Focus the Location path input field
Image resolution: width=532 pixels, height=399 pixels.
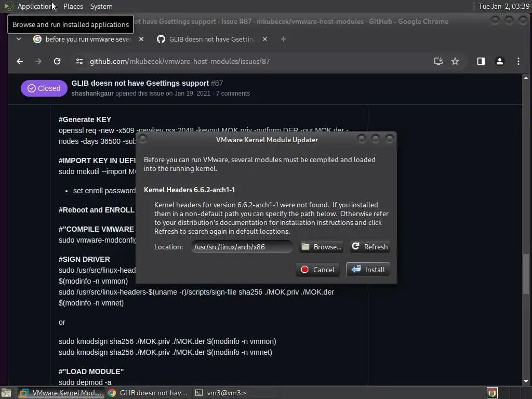(x=241, y=247)
